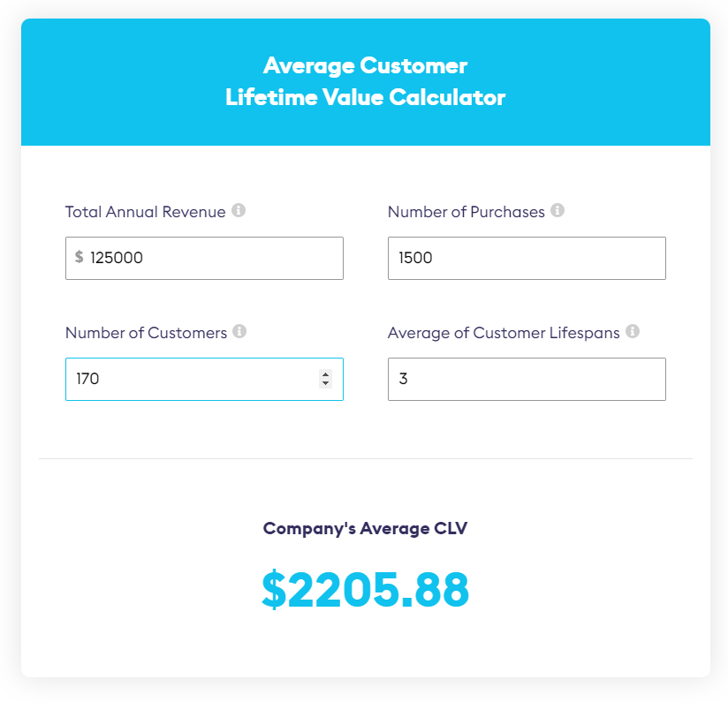
Task: Click inside the Number of Customers field
Action: pyautogui.click(x=177, y=379)
